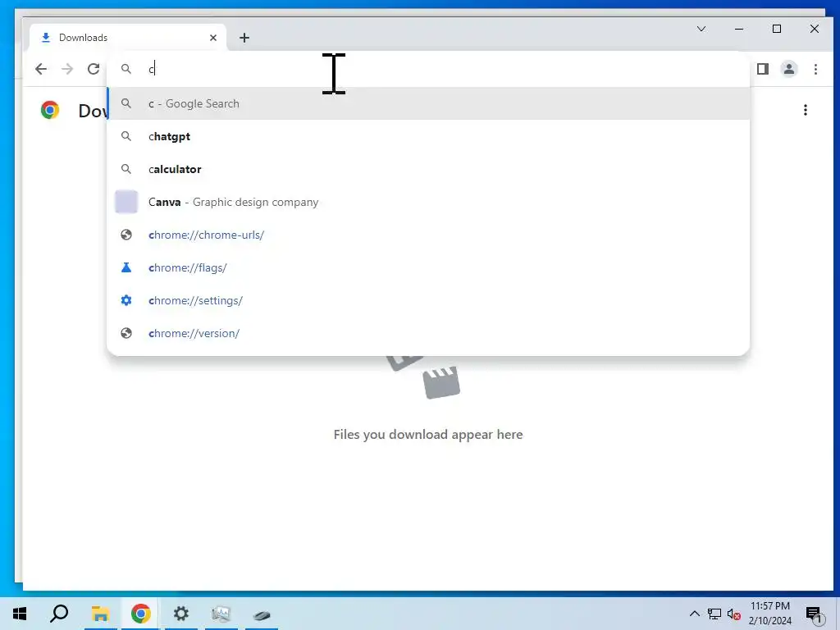Choose 'c - Google Search' suggestion

tap(428, 103)
